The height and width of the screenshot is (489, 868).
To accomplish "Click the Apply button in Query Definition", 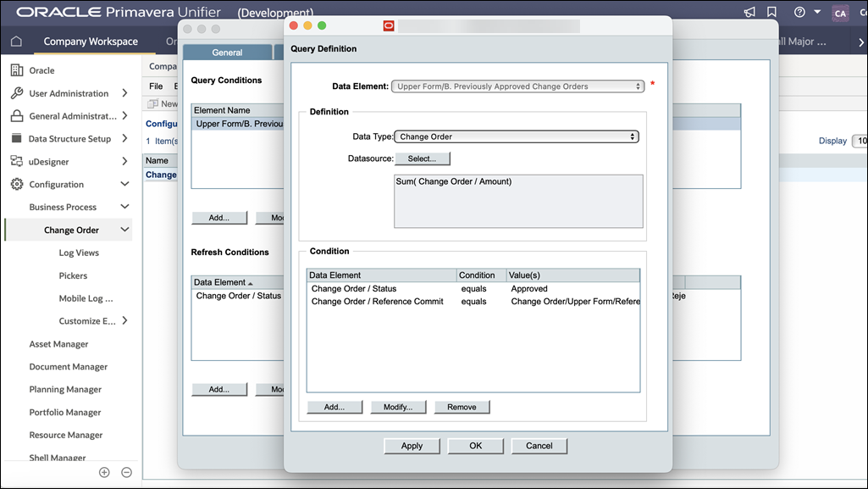I will tap(412, 445).
